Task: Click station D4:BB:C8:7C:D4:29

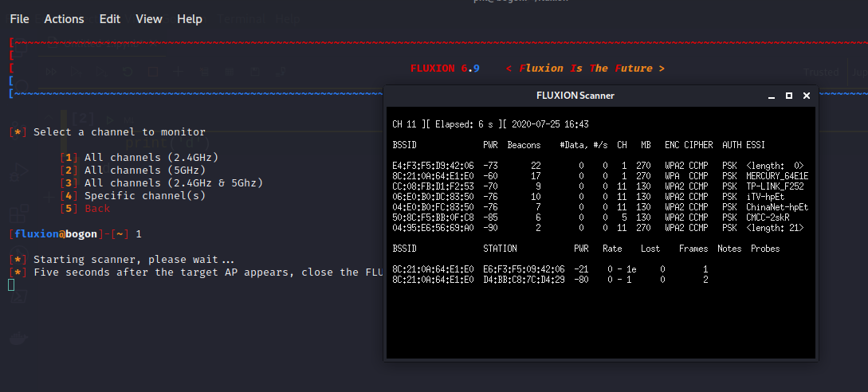Action: [524, 280]
